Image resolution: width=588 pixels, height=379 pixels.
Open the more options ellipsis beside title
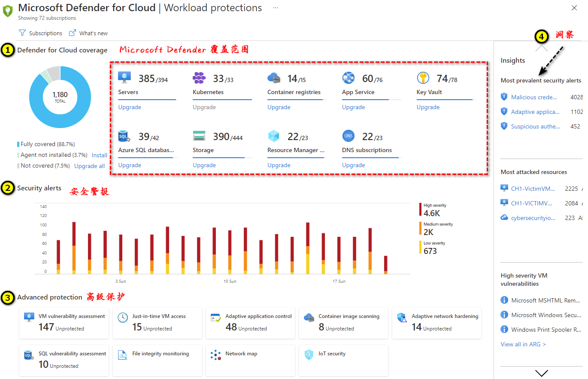click(276, 8)
